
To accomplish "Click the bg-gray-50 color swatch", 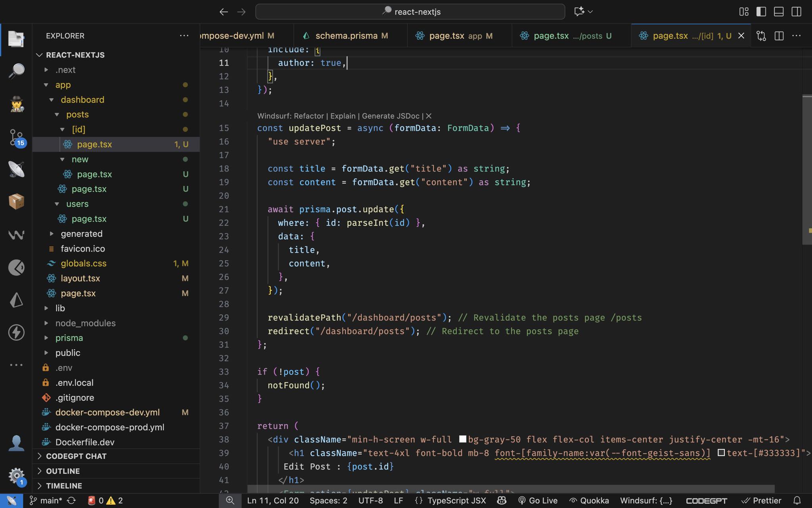I will [462, 439].
